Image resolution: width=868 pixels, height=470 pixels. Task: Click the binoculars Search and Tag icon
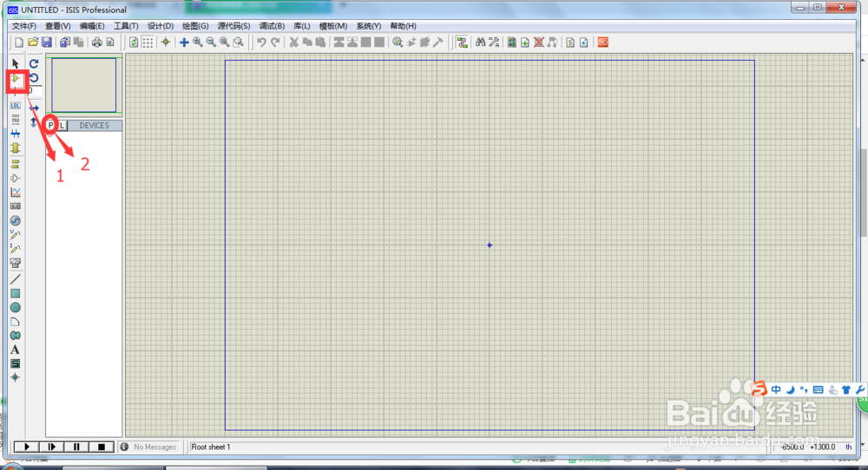(481, 42)
